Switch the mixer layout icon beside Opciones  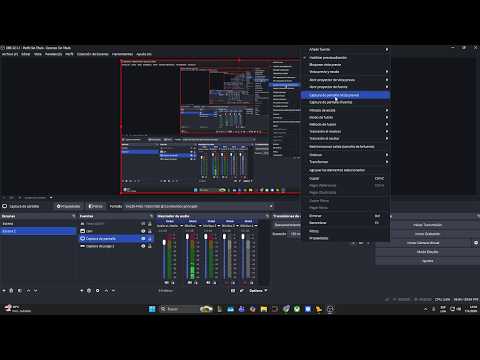(233, 291)
